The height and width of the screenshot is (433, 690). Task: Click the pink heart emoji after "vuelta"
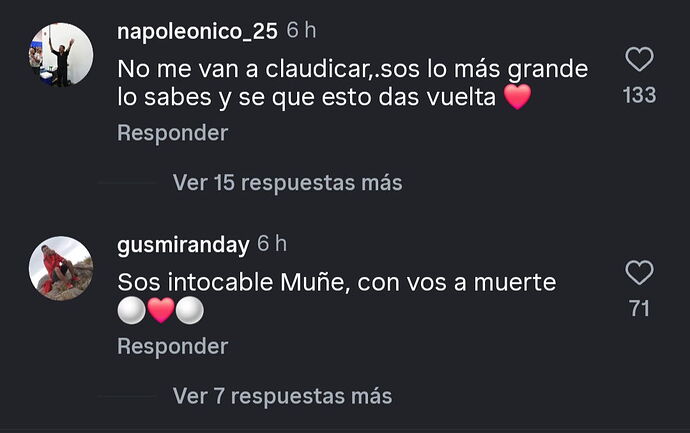[x=517, y=99]
